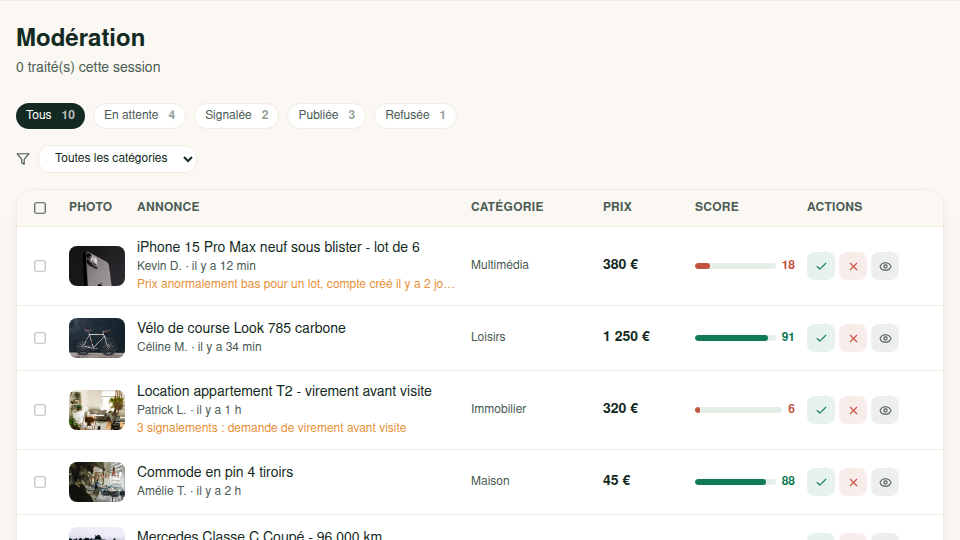Screen dimensions: 960x540
Task: Select the iPhone 15 Pro Max row checkbox
Action: tap(40, 266)
